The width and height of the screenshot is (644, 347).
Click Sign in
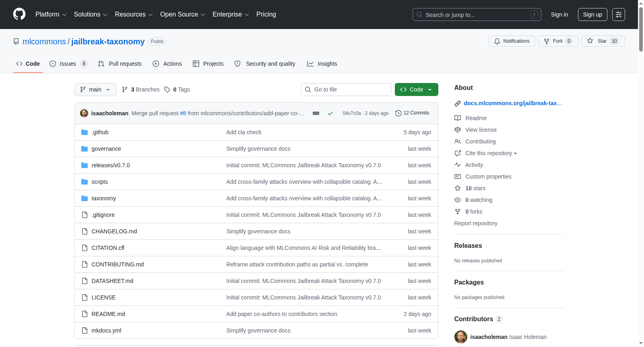click(x=559, y=15)
